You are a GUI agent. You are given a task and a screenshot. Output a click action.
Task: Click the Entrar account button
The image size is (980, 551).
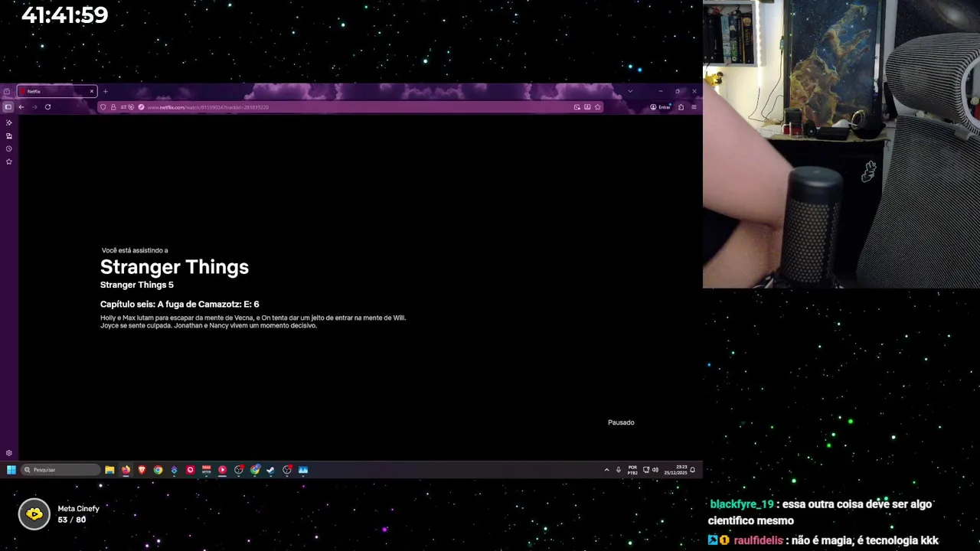coord(660,107)
